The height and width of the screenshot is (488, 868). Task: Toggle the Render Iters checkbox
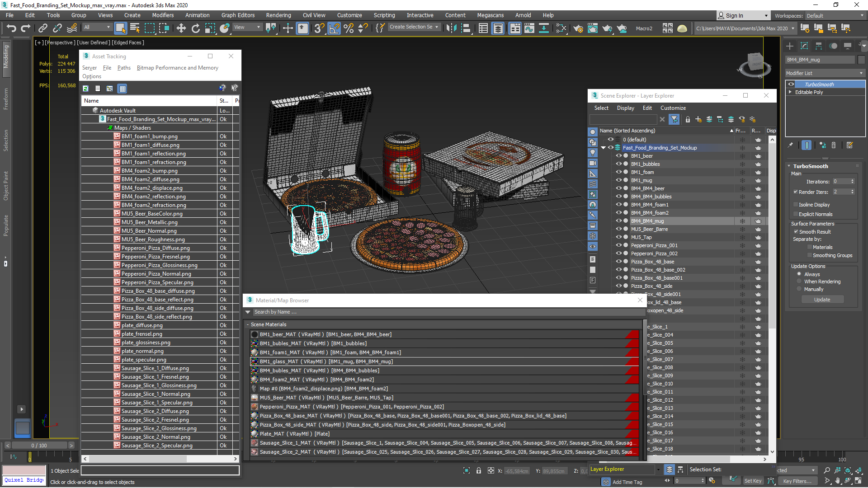(795, 192)
